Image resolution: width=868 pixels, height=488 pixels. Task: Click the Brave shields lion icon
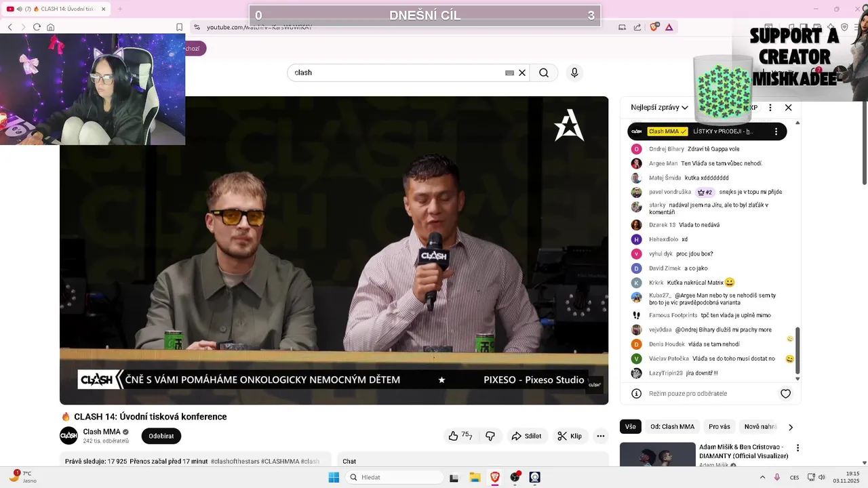tap(654, 27)
